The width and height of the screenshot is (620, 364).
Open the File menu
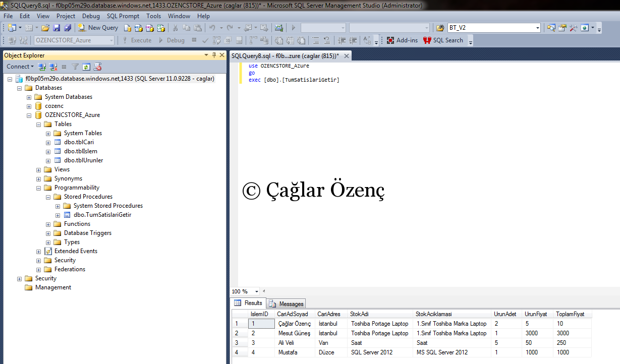coord(8,16)
